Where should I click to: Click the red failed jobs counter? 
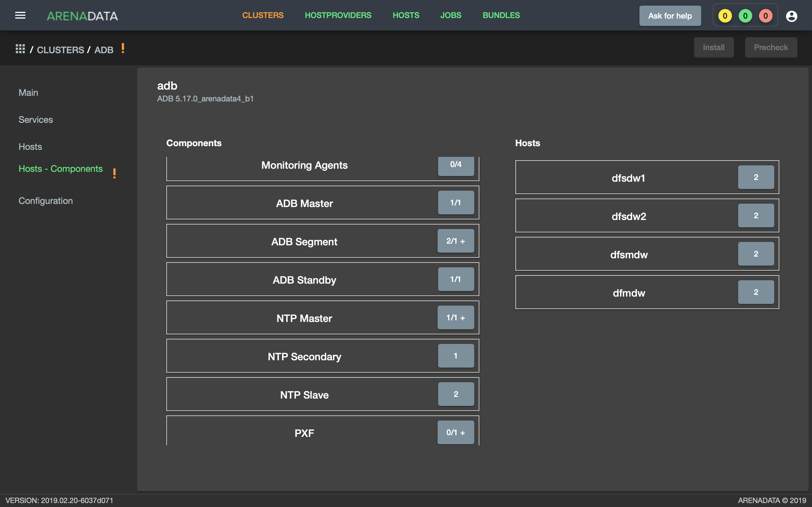(x=765, y=16)
